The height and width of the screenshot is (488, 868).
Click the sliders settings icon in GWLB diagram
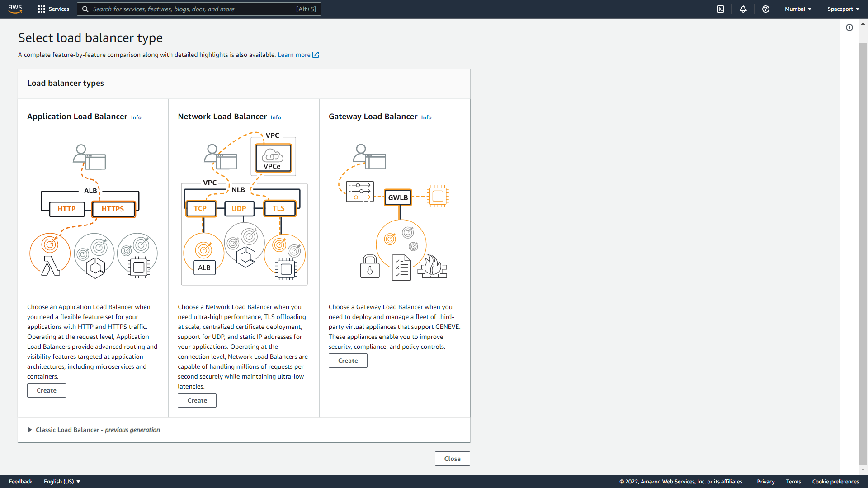[360, 192]
